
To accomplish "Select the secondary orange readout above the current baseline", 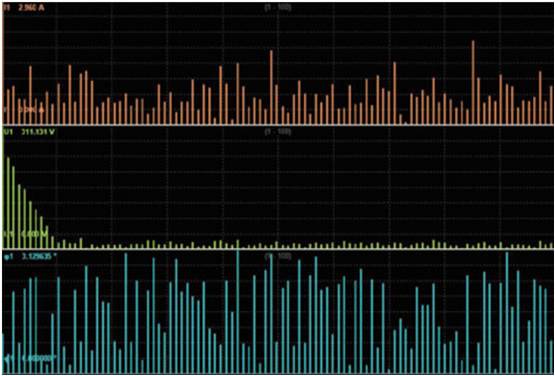I will 31,110.
